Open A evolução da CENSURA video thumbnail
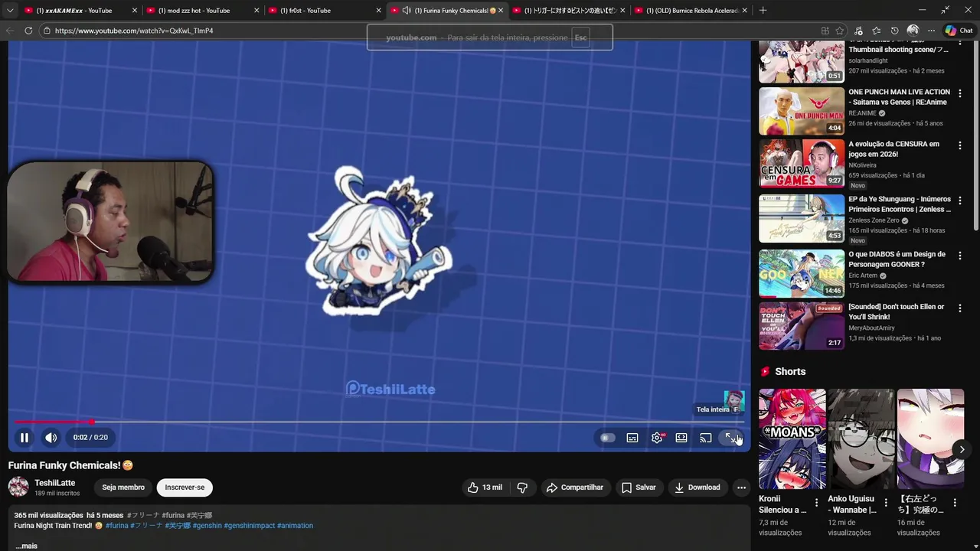Screen dimensions: 980x551 802,163
